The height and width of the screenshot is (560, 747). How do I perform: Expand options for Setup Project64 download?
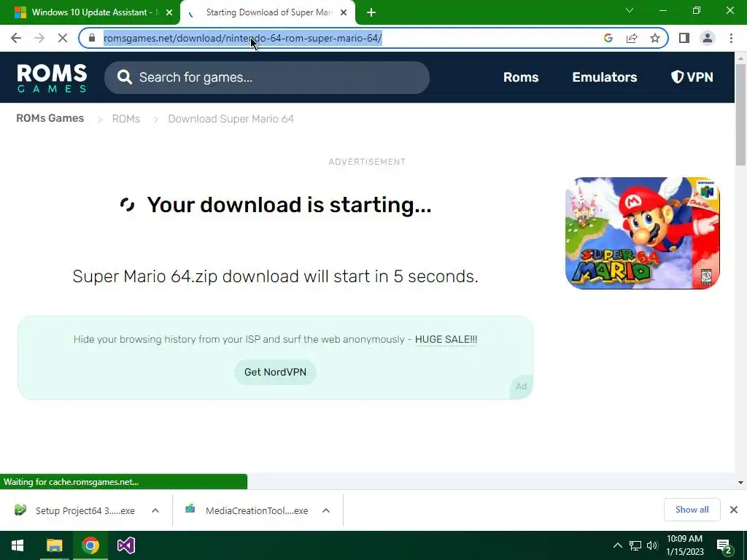(155, 510)
